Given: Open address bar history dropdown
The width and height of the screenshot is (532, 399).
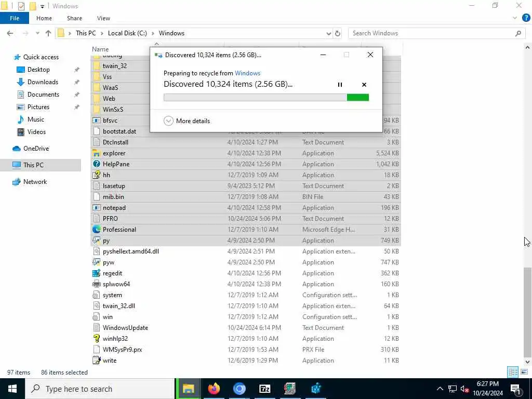Looking at the screenshot, I should [x=328, y=33].
